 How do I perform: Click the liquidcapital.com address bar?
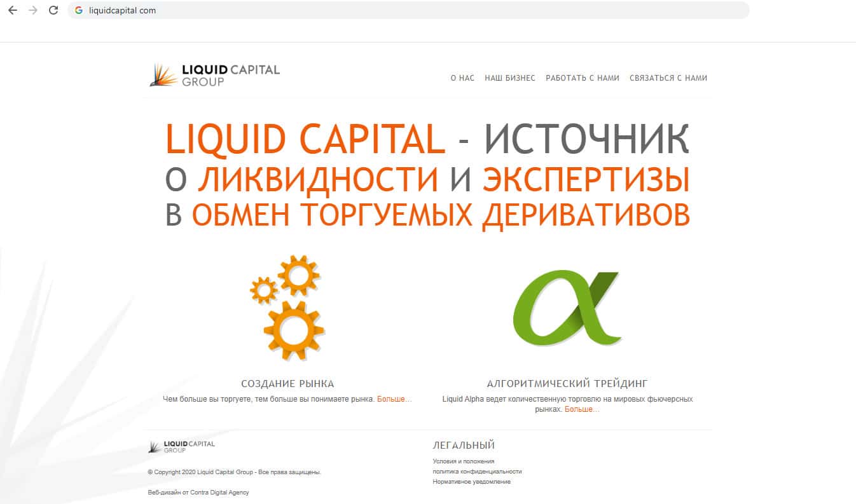[408, 10]
